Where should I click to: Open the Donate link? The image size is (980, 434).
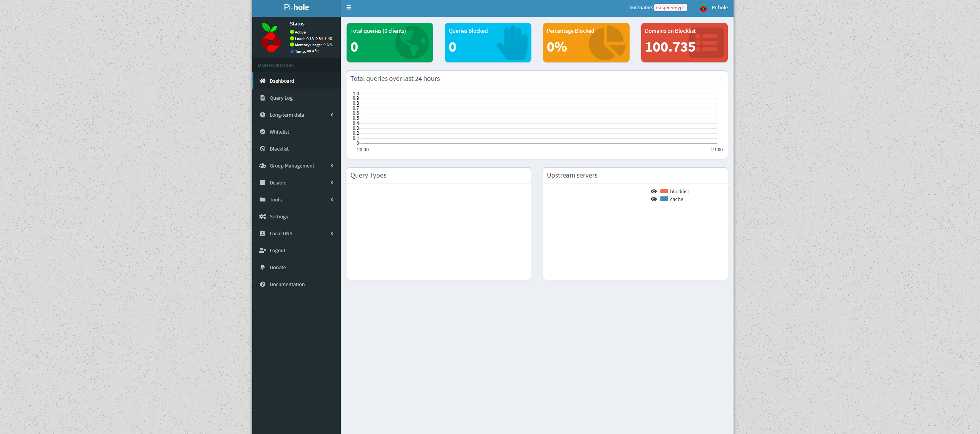(x=297, y=267)
